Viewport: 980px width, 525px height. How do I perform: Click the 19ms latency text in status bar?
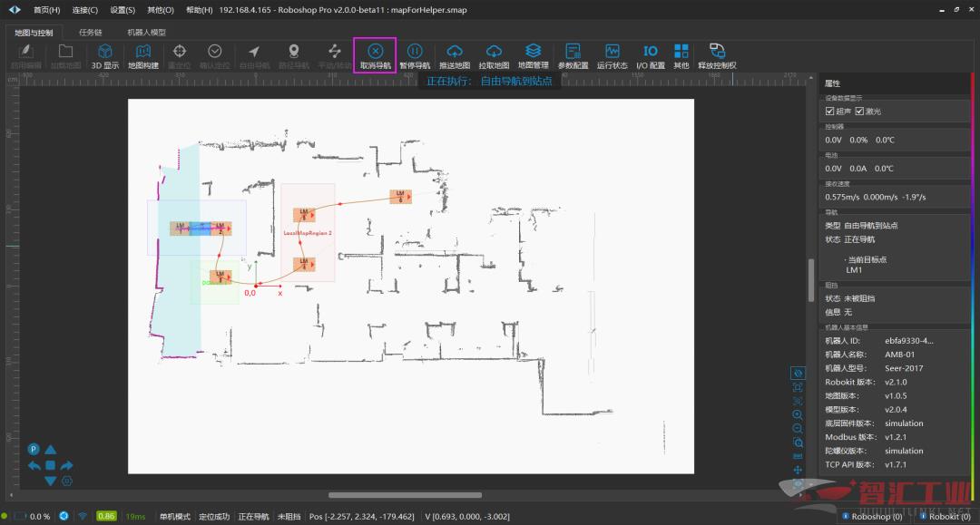pyautogui.click(x=135, y=516)
